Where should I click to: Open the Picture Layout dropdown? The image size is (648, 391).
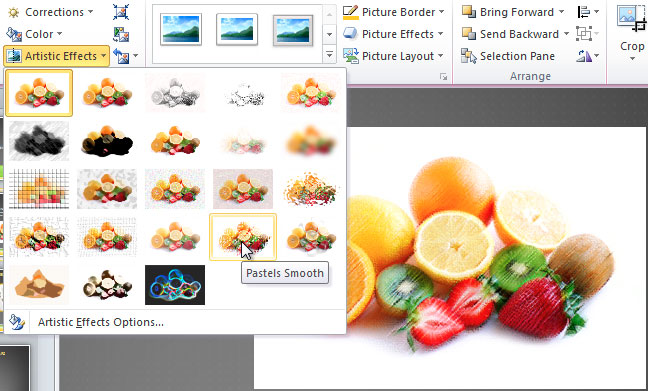393,56
